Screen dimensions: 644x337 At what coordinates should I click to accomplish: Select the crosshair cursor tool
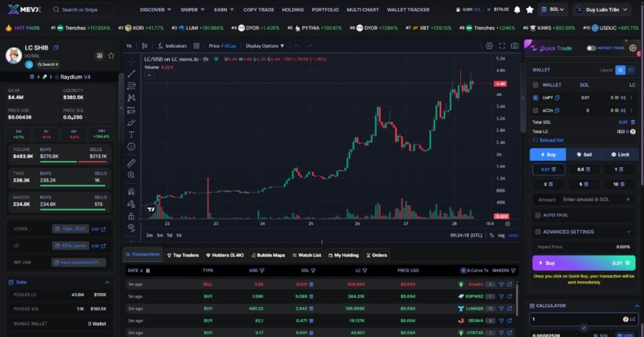(x=131, y=62)
